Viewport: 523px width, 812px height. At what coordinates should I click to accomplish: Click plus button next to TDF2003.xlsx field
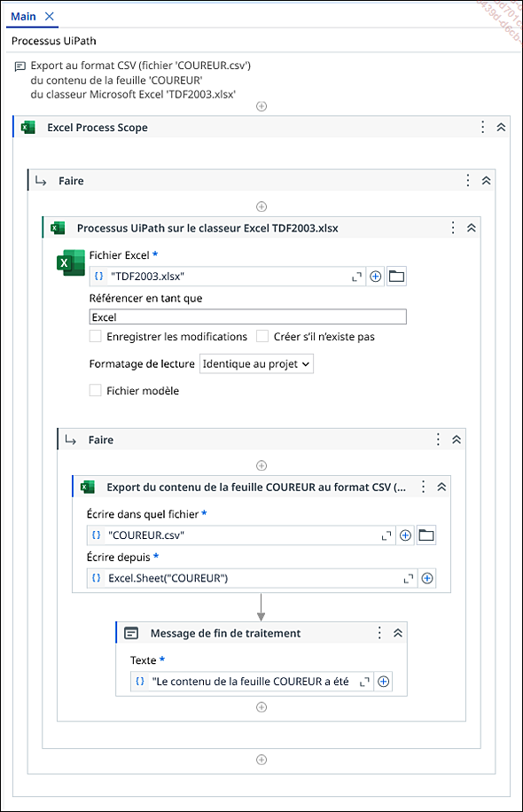click(376, 277)
